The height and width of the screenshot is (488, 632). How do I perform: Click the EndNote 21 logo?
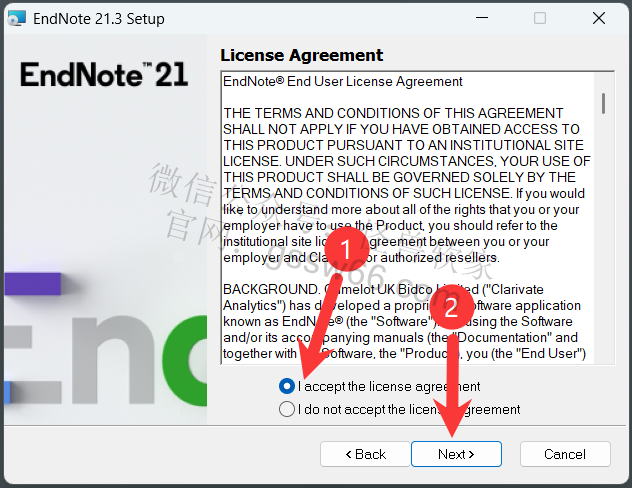[x=104, y=75]
